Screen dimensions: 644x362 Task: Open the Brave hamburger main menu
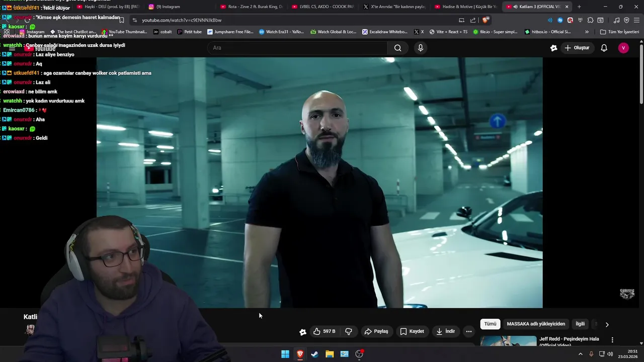pos(636,20)
